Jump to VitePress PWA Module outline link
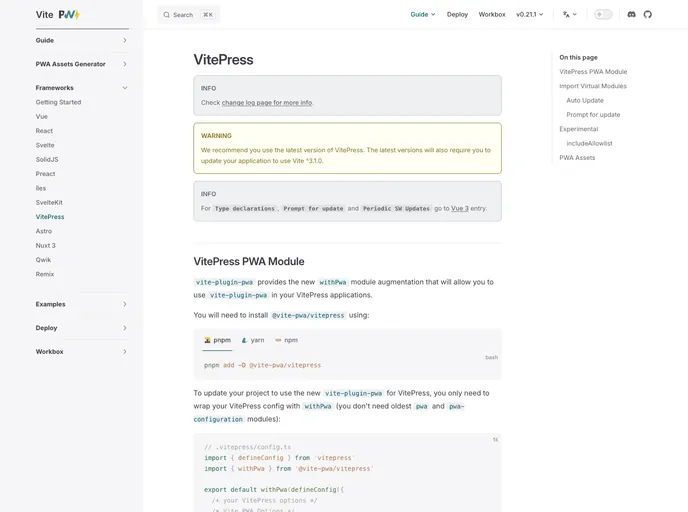This screenshot has width=688, height=512. coord(593,72)
